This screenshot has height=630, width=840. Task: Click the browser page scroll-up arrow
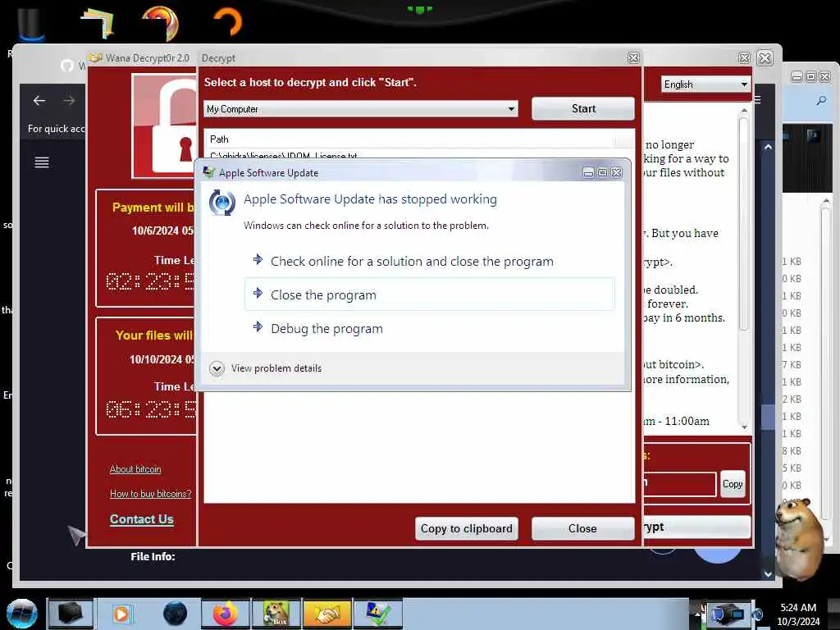point(768,146)
